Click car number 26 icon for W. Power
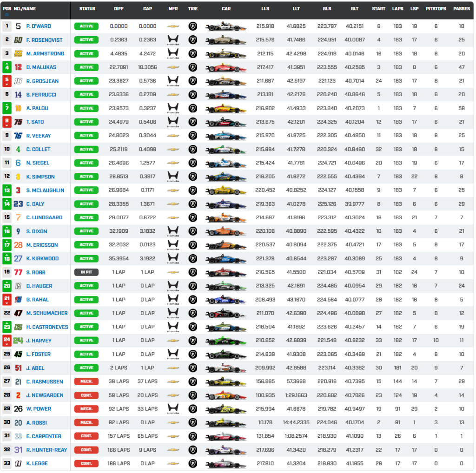The width and height of the screenshot is (476, 473). point(18,409)
